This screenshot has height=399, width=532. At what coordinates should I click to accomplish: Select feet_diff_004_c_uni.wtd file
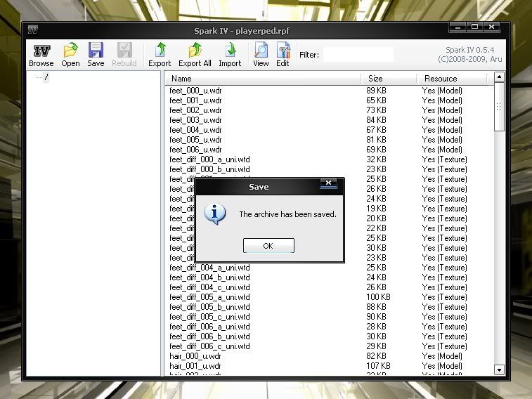pyautogui.click(x=209, y=287)
